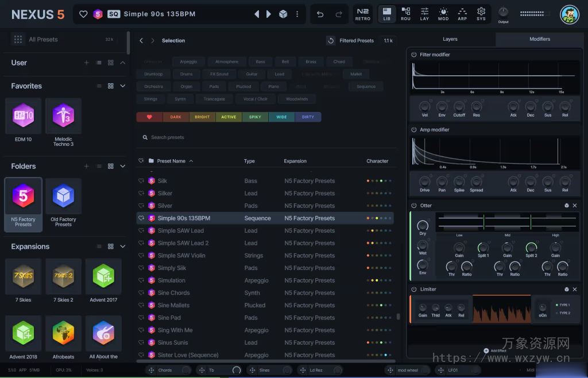588x378 pixels.
Task: Collapse the User section chevron
Action: pyautogui.click(x=123, y=63)
